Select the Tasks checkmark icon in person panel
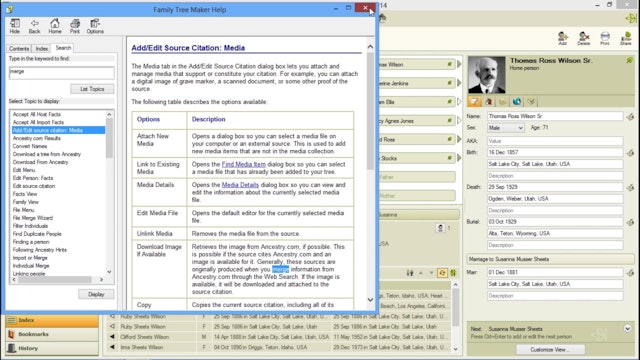Image resolution: width=640 pixels, height=360 pixels. [531, 102]
